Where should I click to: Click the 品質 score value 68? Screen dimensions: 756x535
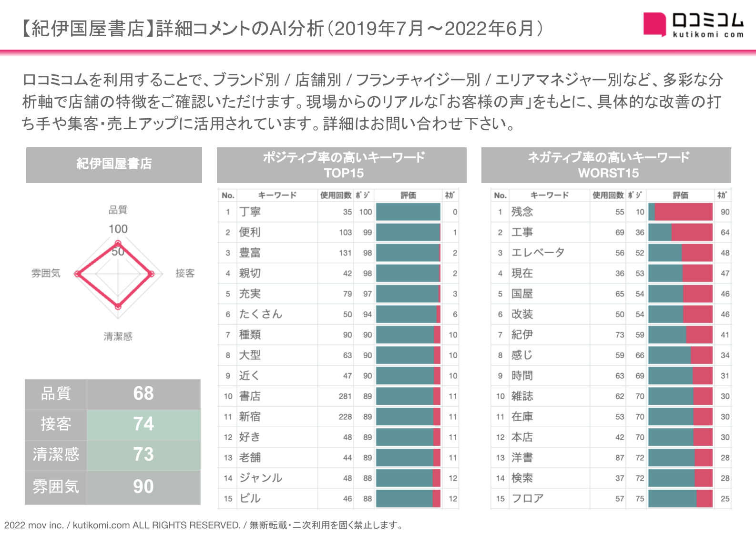click(143, 393)
